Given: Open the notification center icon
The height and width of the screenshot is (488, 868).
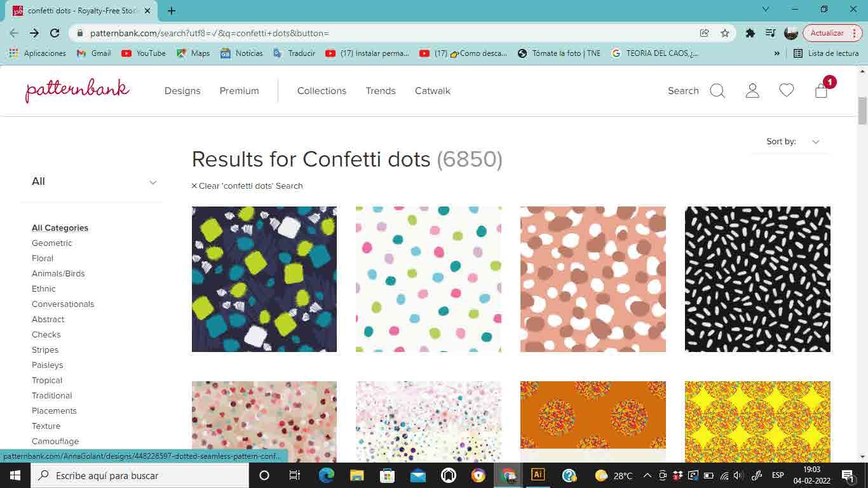Looking at the screenshot, I should (848, 475).
